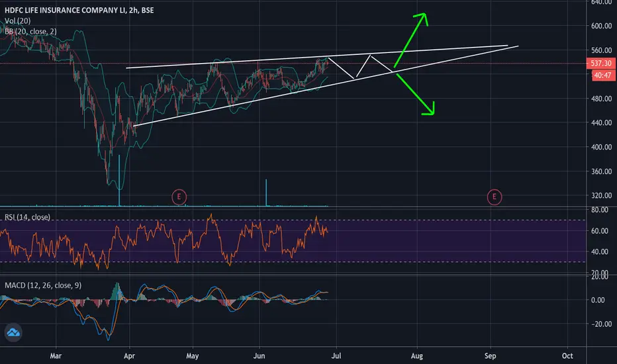
Task: Click the Oct label on time axis
Action: 567,356
